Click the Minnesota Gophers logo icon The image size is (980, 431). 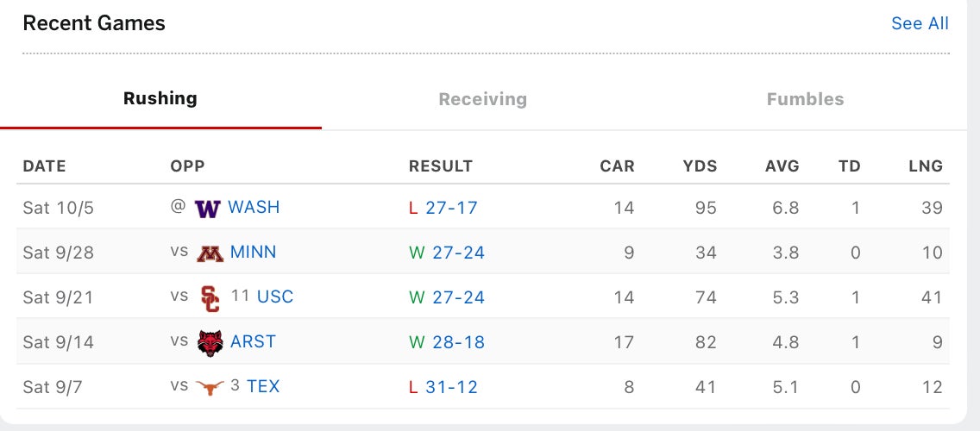click(x=210, y=253)
